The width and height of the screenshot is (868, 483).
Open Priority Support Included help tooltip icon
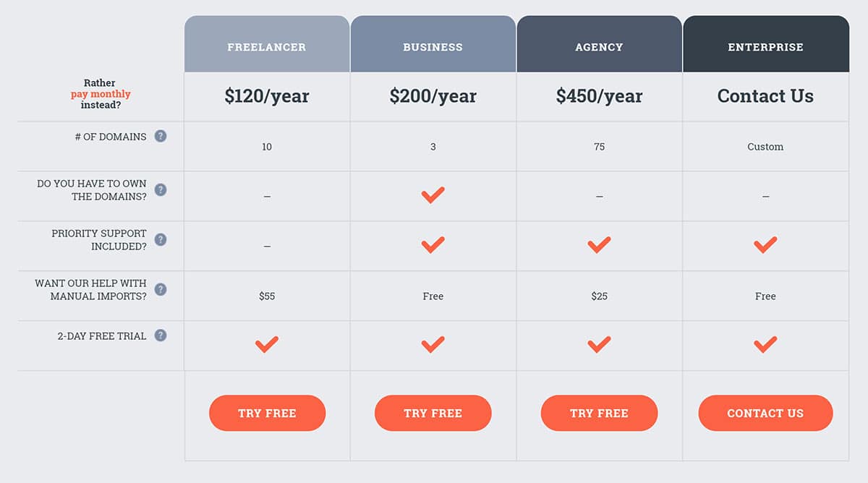pos(161,240)
